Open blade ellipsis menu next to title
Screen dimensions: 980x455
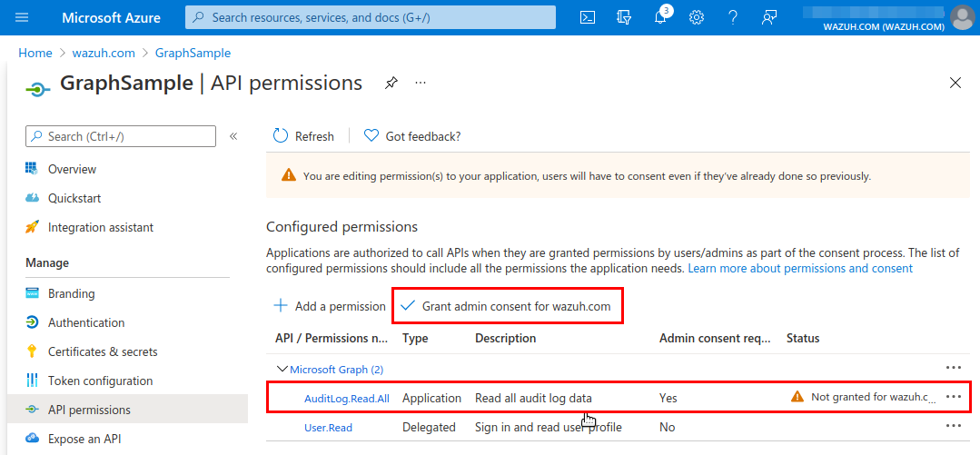coord(421,83)
